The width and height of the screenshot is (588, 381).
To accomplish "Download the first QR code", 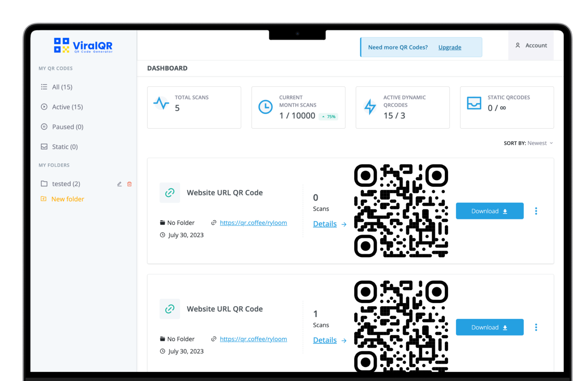I will click(x=489, y=211).
